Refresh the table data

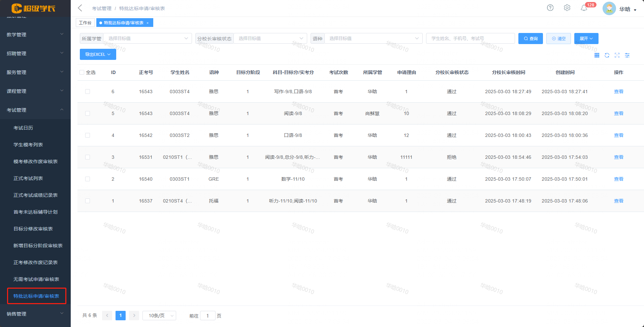(607, 55)
